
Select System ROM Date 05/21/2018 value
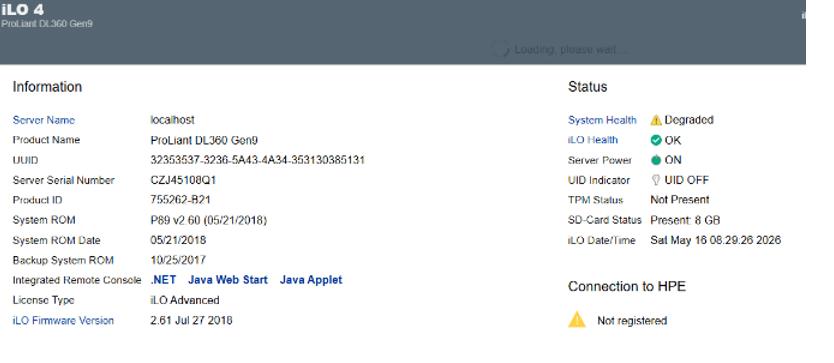coord(178,240)
